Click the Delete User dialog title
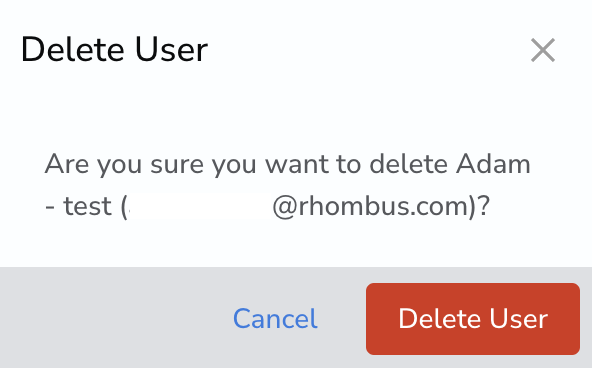This screenshot has height=368, width=592. click(x=114, y=49)
